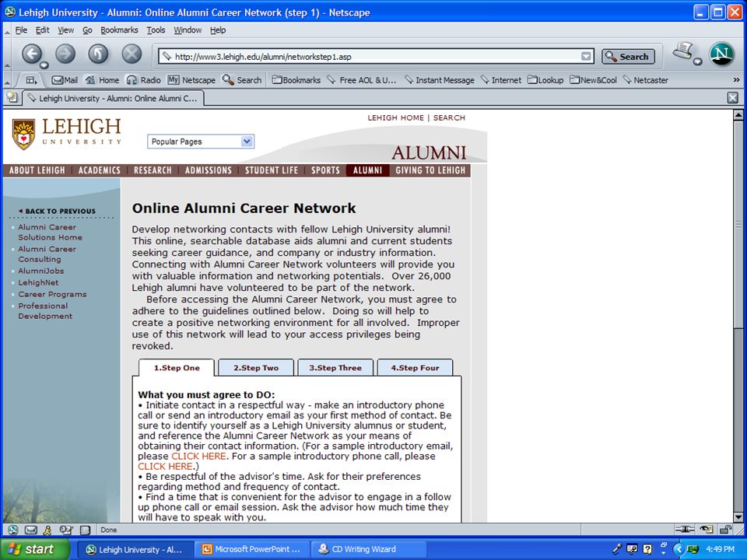This screenshot has height=560, width=747.
Task: Open the New&Cool folder bookmark
Action: (593, 80)
